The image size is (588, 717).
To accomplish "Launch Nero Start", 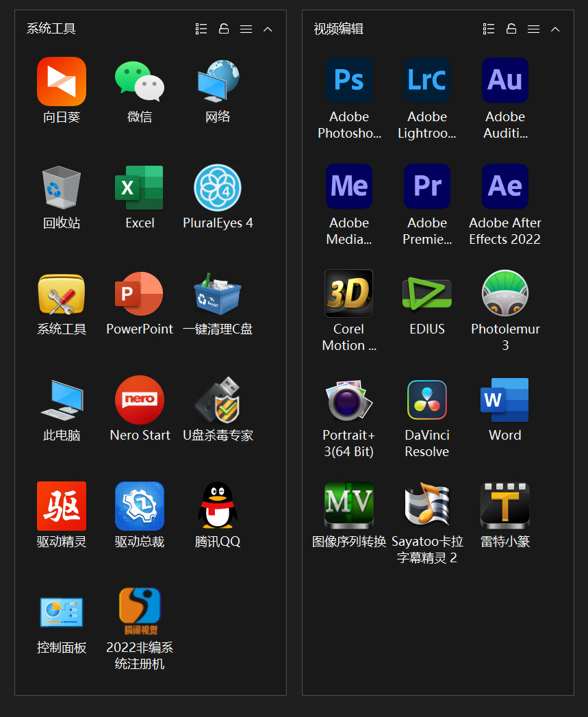I will click(x=140, y=400).
